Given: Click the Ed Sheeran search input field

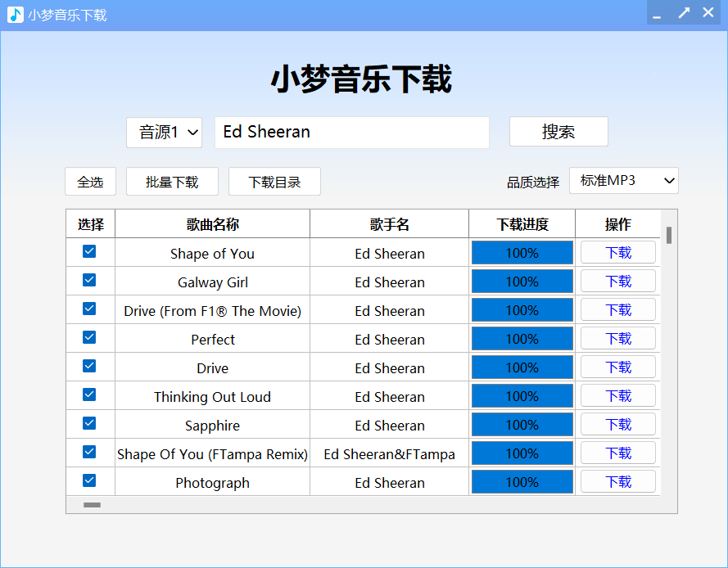Looking at the screenshot, I should [352, 133].
